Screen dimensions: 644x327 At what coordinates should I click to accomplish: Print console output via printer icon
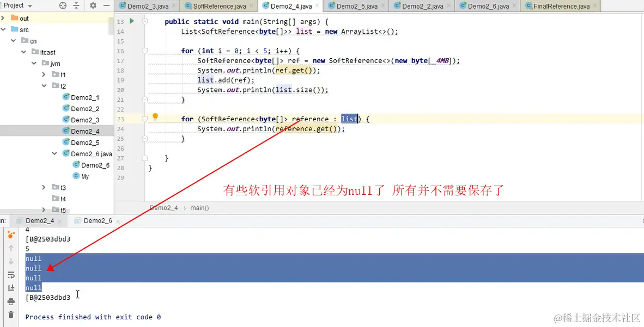click(11, 302)
